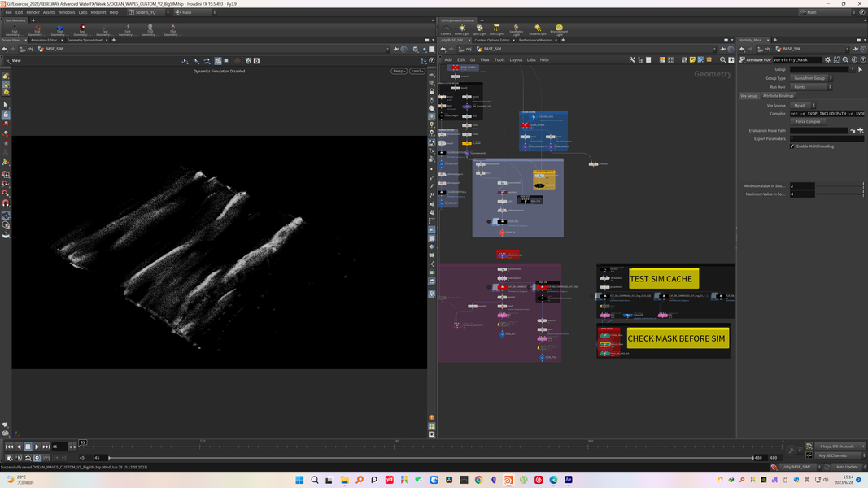The image size is (868, 488).
Task: Click the obj path button in Scene View
Action: point(27,50)
